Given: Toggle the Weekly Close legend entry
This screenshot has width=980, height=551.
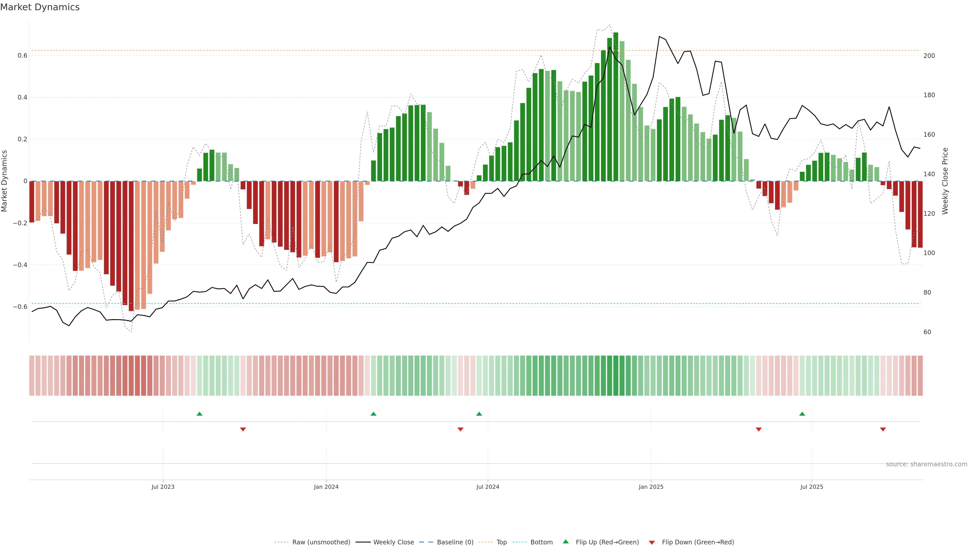Looking at the screenshot, I should tap(393, 542).
